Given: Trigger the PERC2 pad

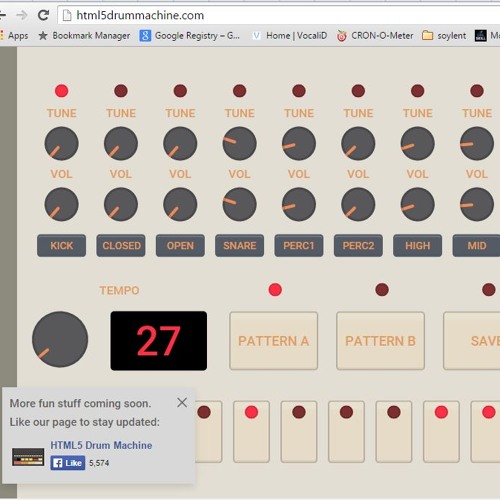Looking at the screenshot, I should 358,246.
